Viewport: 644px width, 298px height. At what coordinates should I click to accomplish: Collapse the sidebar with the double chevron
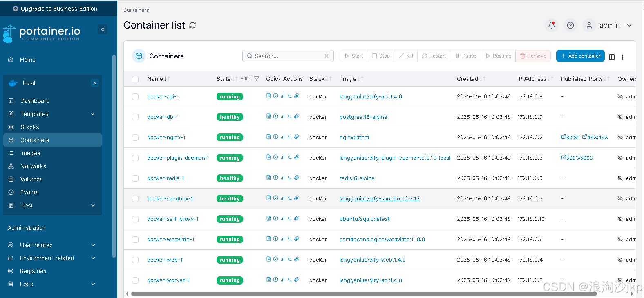click(103, 29)
